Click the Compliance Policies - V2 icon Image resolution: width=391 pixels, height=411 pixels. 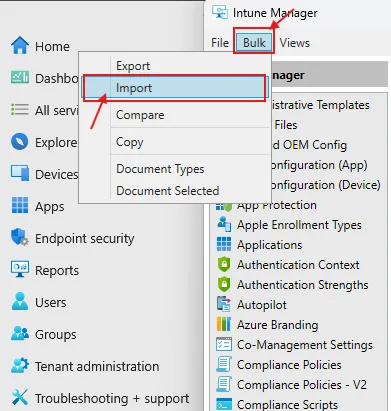click(224, 384)
